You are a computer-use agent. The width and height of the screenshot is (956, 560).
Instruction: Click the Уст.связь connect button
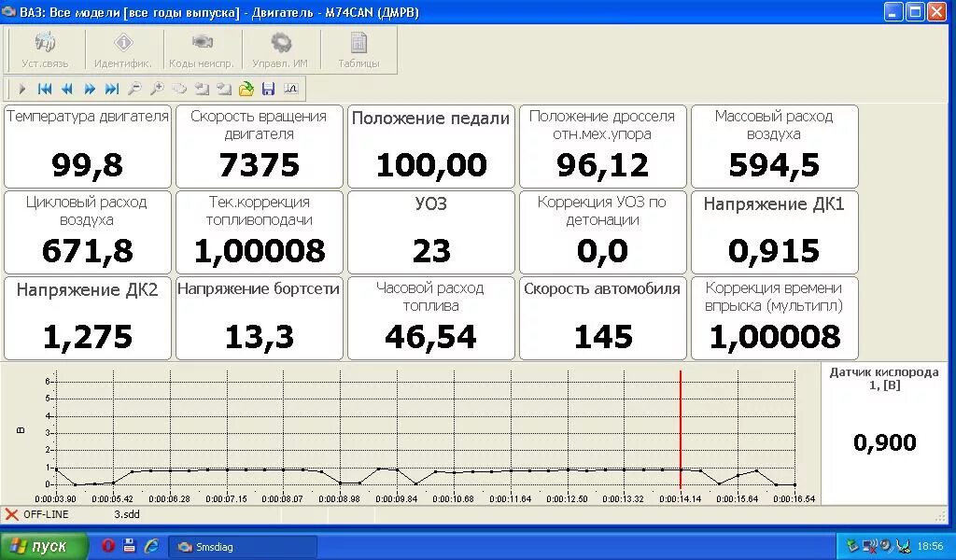(x=45, y=50)
